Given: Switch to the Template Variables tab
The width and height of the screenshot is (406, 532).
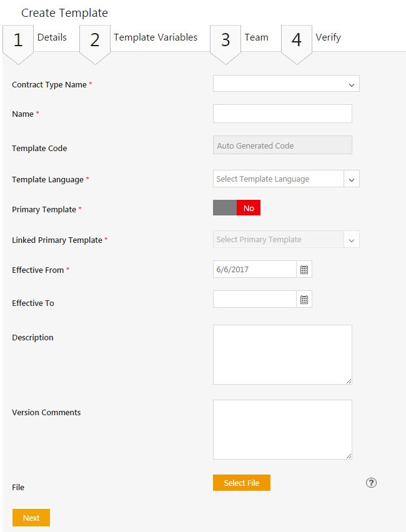Looking at the screenshot, I should tap(156, 37).
